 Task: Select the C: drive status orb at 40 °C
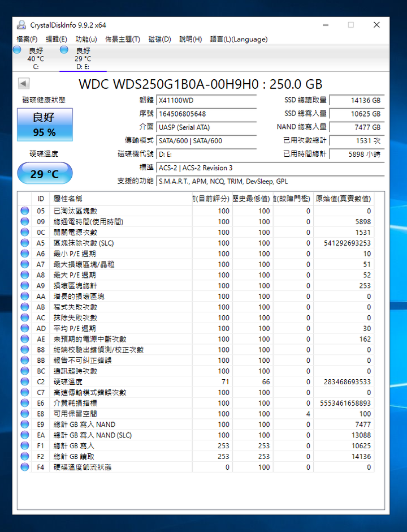tap(17, 50)
